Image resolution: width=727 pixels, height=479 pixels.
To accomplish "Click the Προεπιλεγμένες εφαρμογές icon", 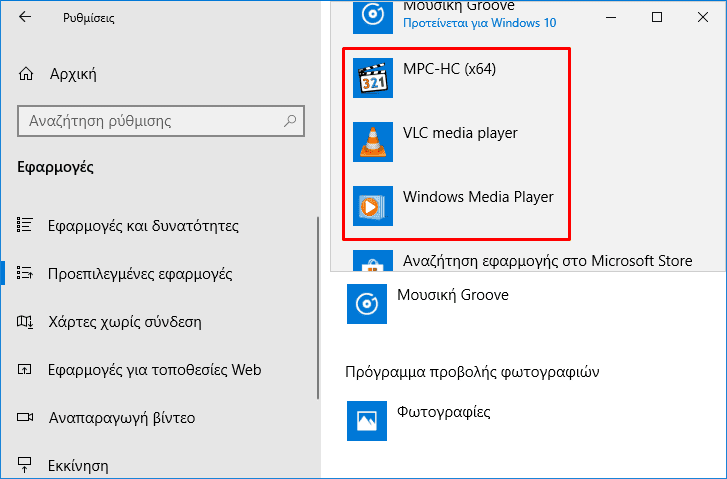I will [x=25, y=273].
